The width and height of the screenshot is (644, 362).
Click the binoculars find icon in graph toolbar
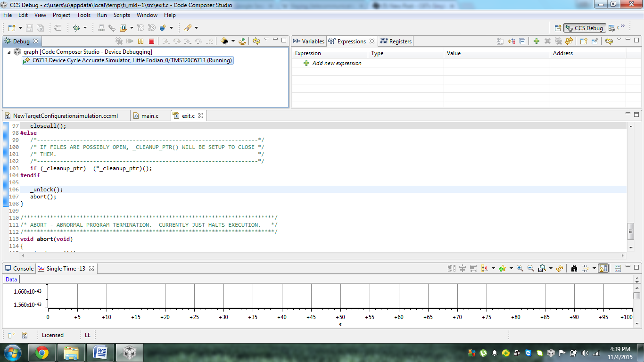click(x=574, y=268)
